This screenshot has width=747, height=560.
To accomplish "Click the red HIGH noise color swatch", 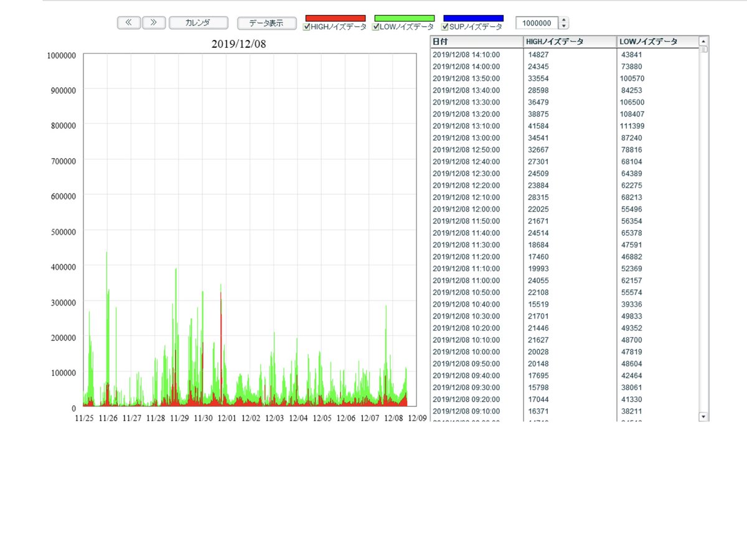I will (x=336, y=18).
